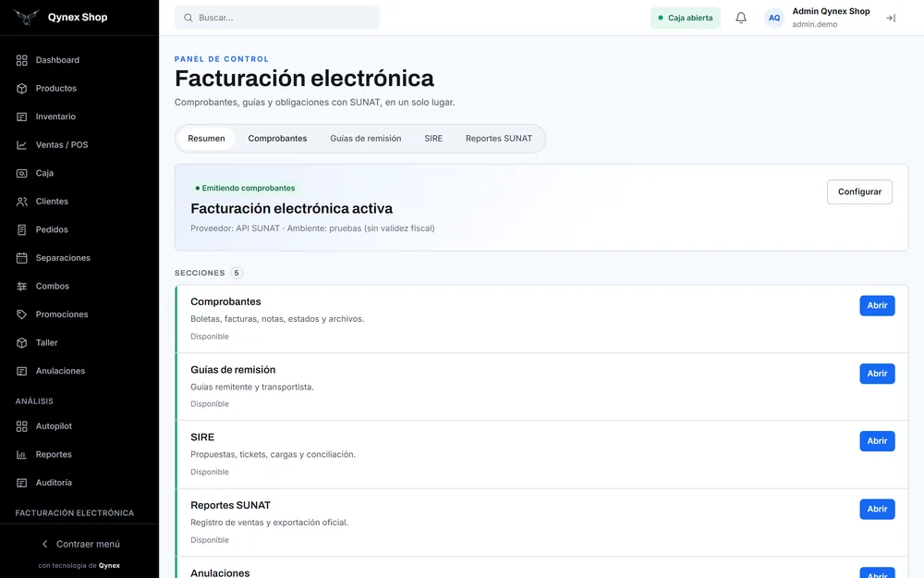
Task: Click the Inventario sidebar icon
Action: click(x=22, y=117)
